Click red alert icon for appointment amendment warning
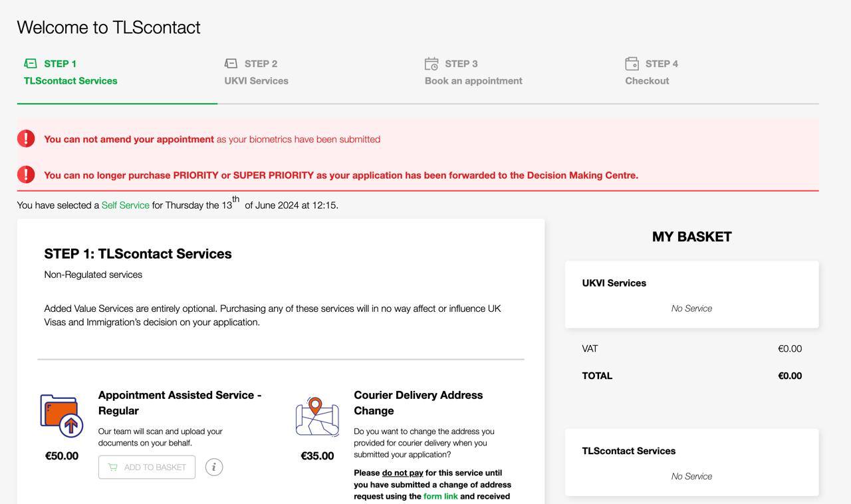The height and width of the screenshot is (504, 851). click(x=26, y=139)
